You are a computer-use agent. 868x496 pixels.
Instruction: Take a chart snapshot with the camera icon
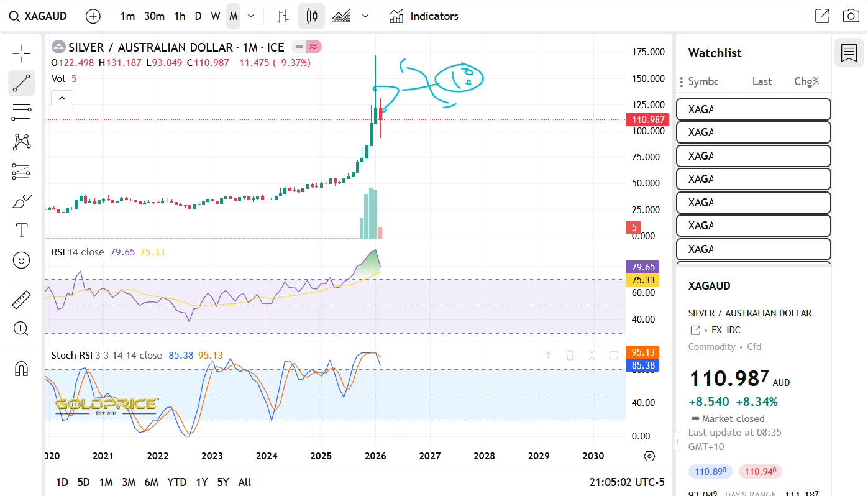coord(851,16)
